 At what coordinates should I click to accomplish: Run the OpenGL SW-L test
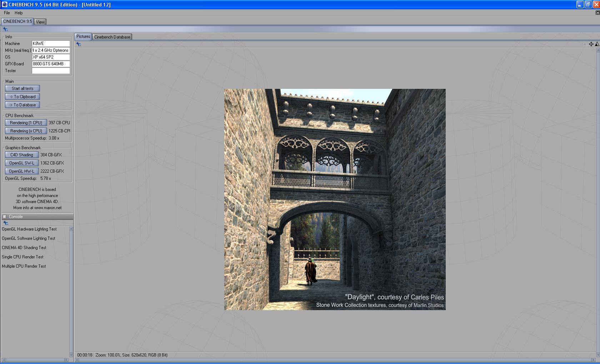tap(22, 163)
